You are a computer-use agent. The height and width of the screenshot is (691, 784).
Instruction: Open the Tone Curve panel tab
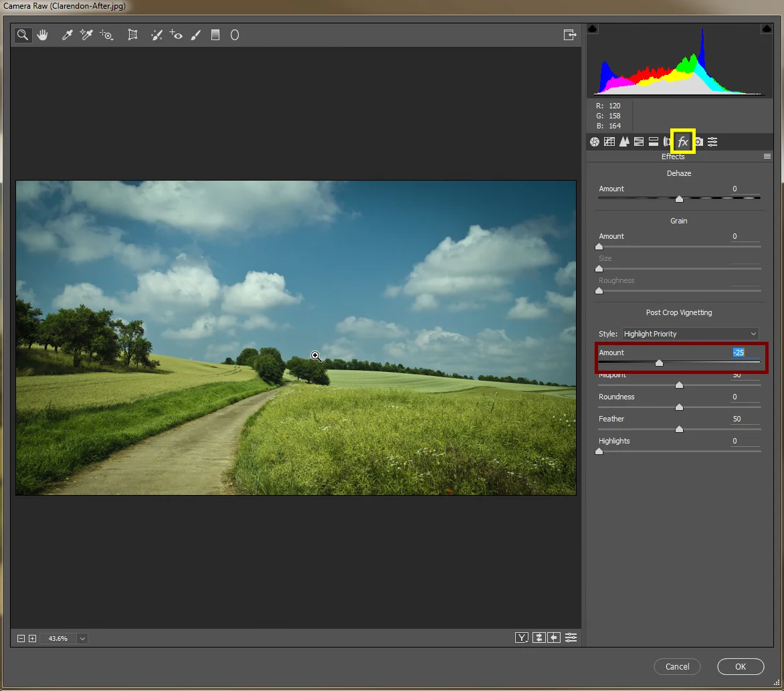point(609,142)
